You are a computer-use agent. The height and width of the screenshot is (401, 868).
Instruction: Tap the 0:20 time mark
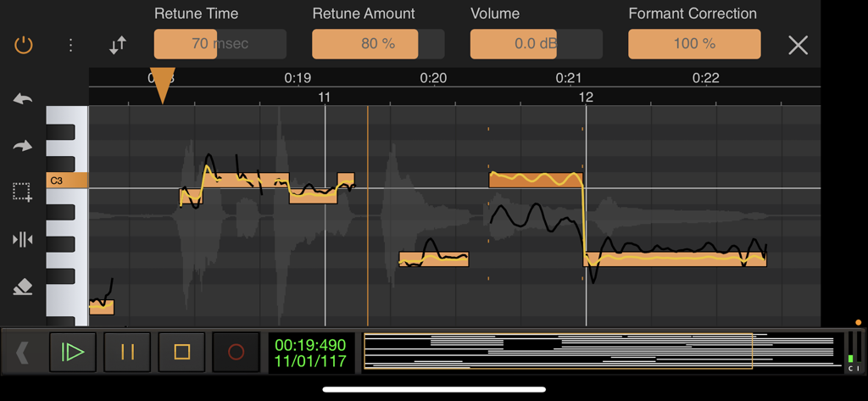click(x=433, y=78)
